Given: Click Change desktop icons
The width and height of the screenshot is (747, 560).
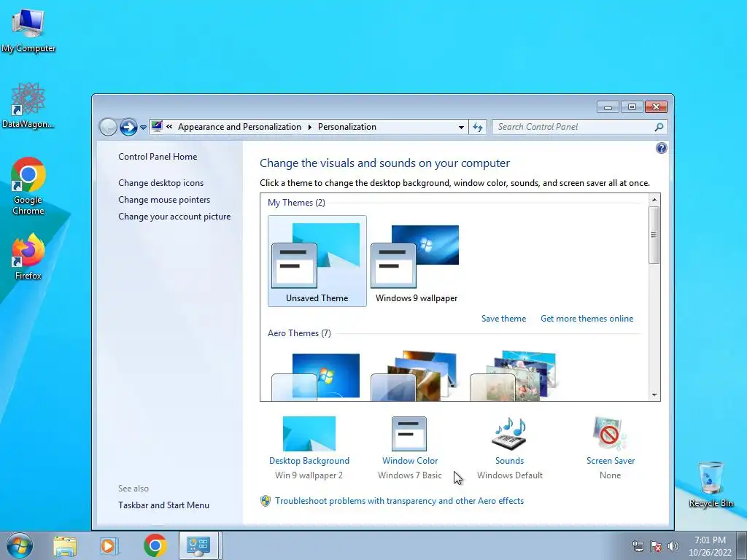Looking at the screenshot, I should (161, 183).
